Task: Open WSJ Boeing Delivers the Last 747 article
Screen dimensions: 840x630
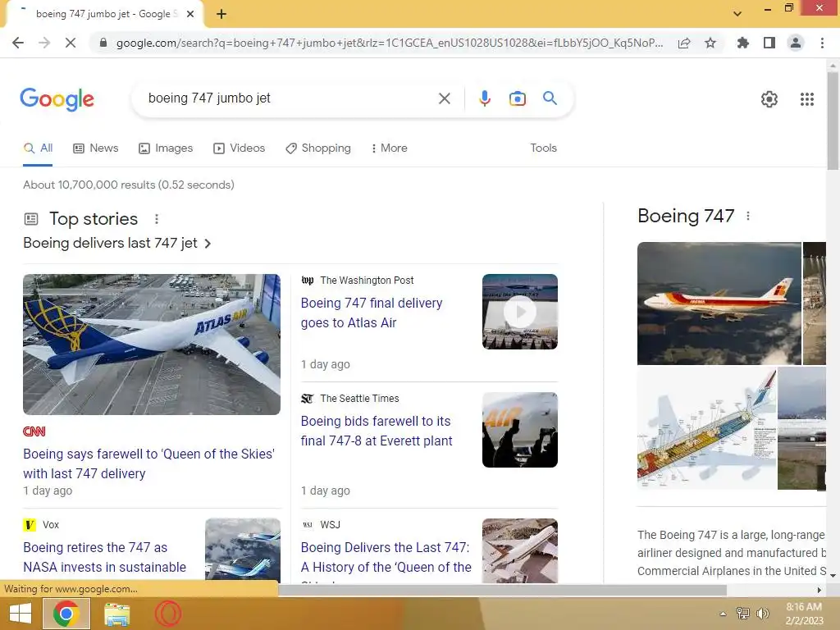Action: [x=386, y=557]
